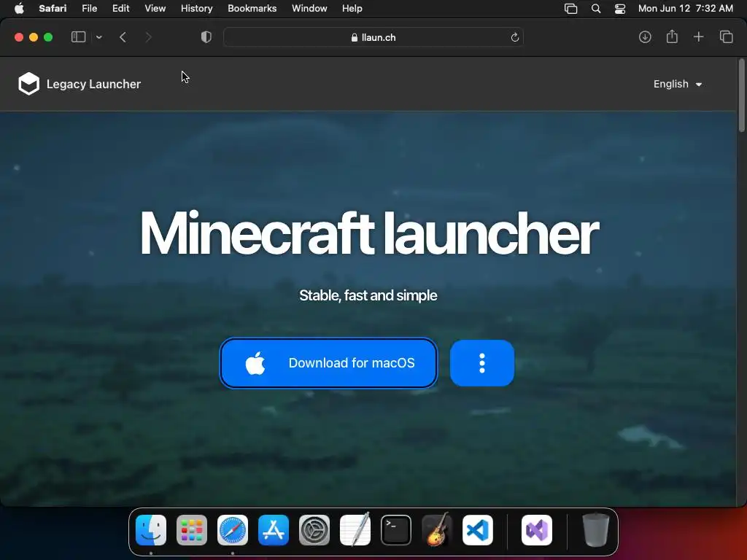Go forward with the forward arrow
The width and height of the screenshot is (747, 560).
pos(148,37)
